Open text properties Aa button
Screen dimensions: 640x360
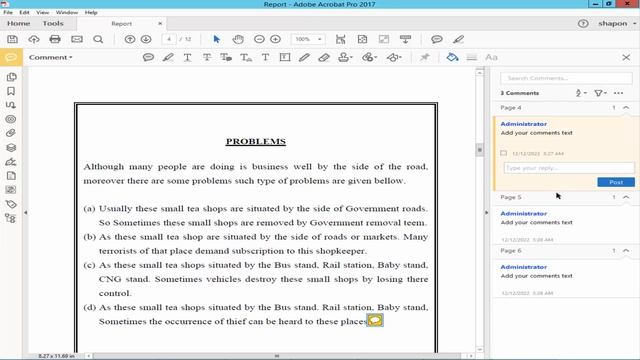[491, 58]
